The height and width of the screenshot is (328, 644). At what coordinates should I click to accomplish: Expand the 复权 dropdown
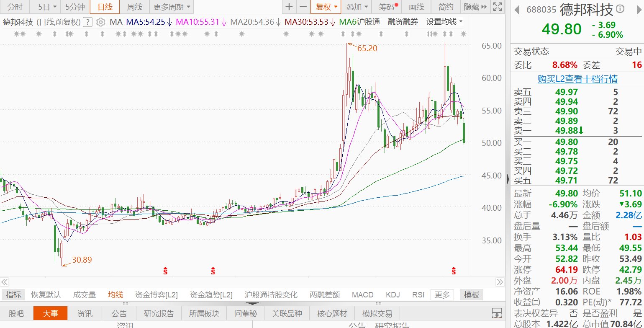(326, 7)
